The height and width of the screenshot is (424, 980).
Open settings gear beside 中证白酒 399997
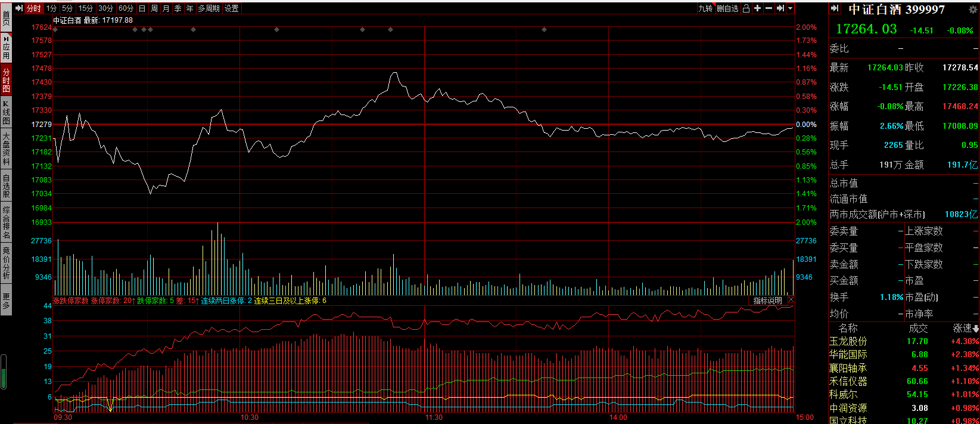[973, 10]
